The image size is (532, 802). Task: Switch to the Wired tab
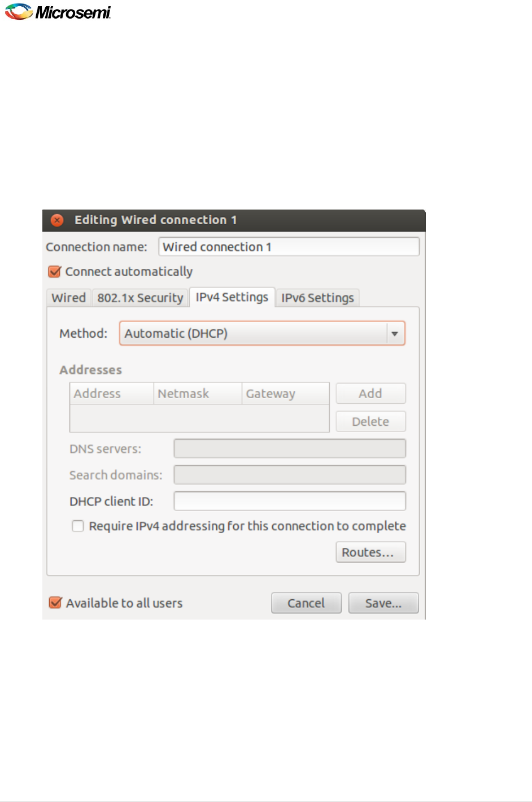point(69,298)
